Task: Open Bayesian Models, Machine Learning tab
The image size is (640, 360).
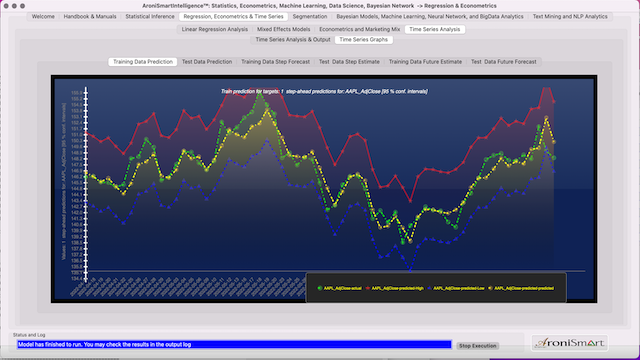Action: [x=430, y=17]
